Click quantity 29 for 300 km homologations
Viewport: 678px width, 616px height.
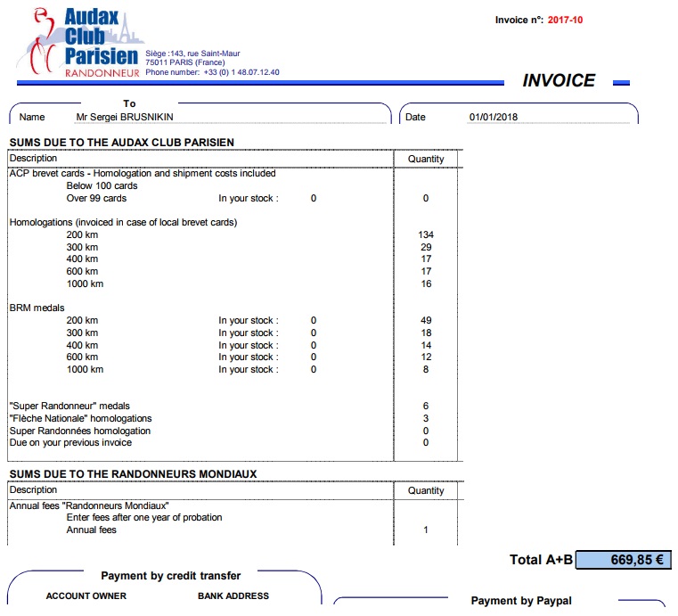tap(426, 248)
